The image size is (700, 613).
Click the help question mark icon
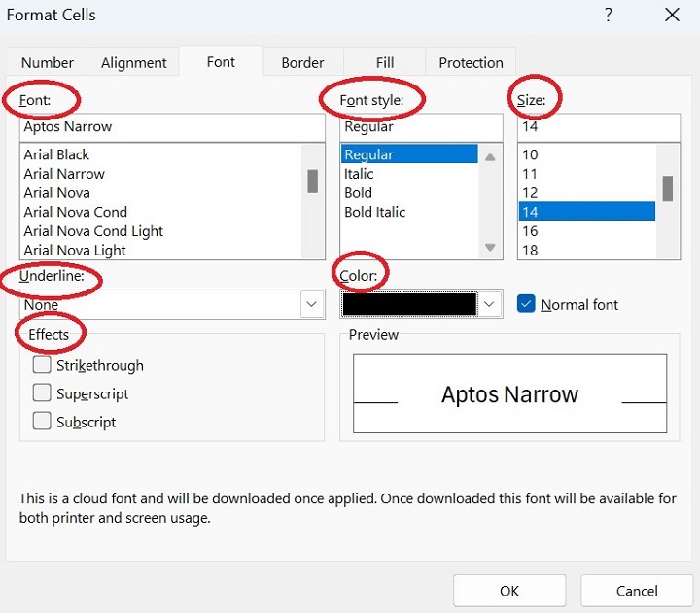click(x=609, y=15)
